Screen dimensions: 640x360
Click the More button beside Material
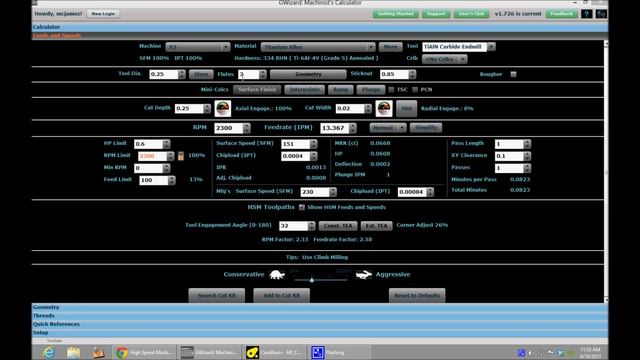tap(391, 47)
